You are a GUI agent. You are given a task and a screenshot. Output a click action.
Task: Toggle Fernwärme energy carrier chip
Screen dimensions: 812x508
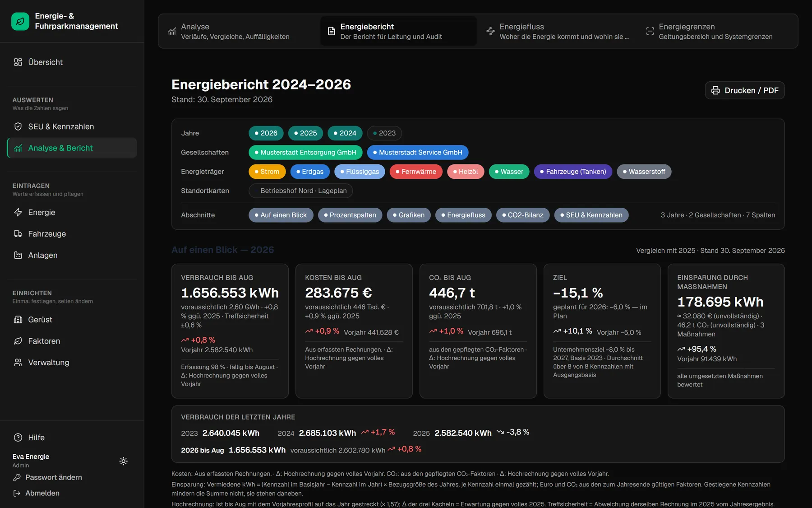(416, 172)
